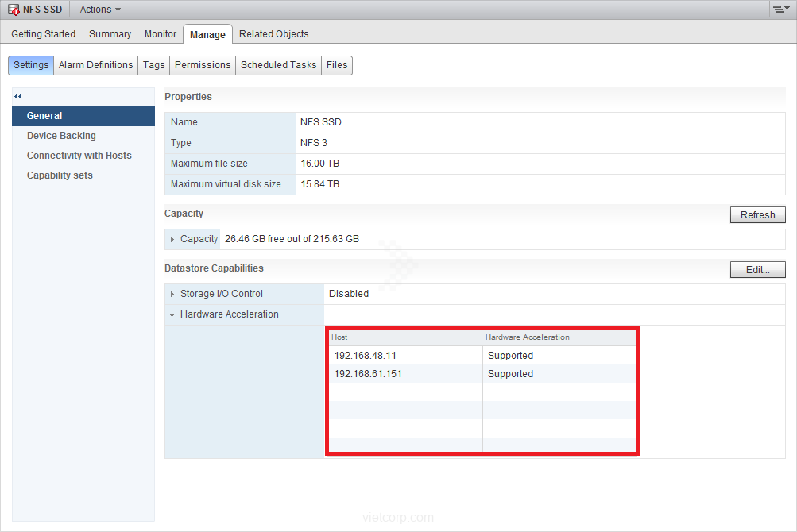
Task: View the Scheduled Tasks sub-tab
Action: 278,65
